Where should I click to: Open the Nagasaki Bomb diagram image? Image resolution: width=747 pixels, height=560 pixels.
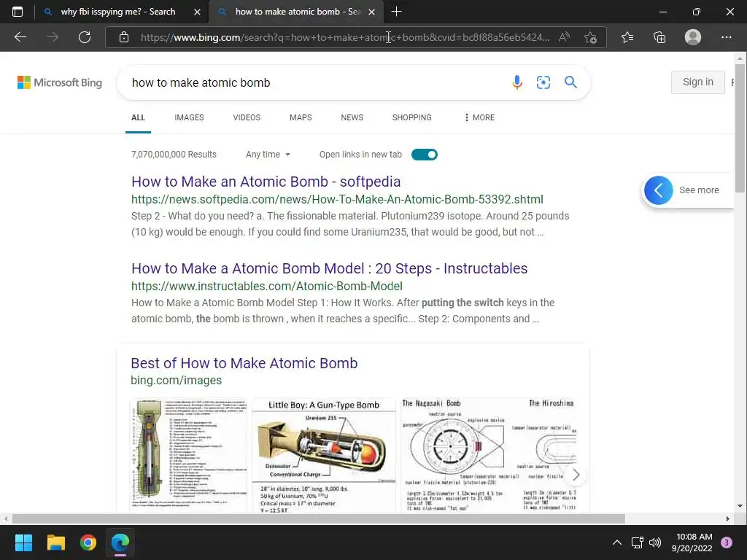point(488,456)
